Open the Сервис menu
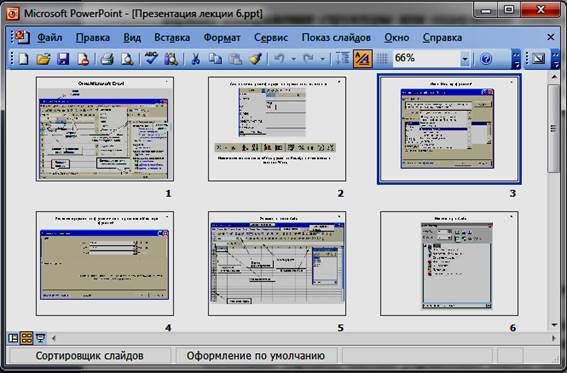Viewport: 567px width, 373px height. click(x=271, y=38)
